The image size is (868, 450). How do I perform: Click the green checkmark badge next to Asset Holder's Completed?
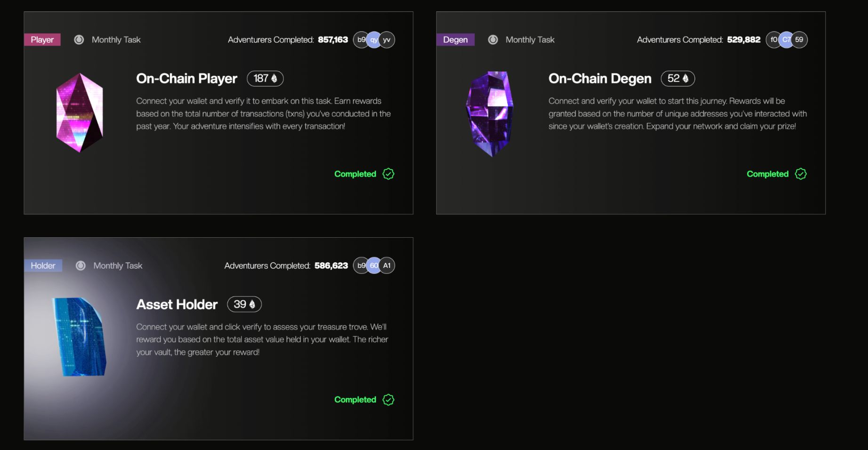coord(387,400)
